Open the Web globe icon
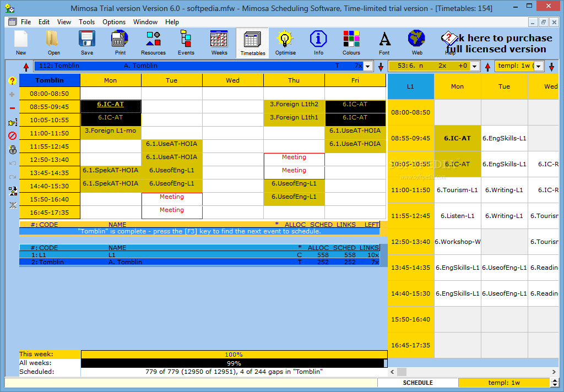 pos(417,42)
